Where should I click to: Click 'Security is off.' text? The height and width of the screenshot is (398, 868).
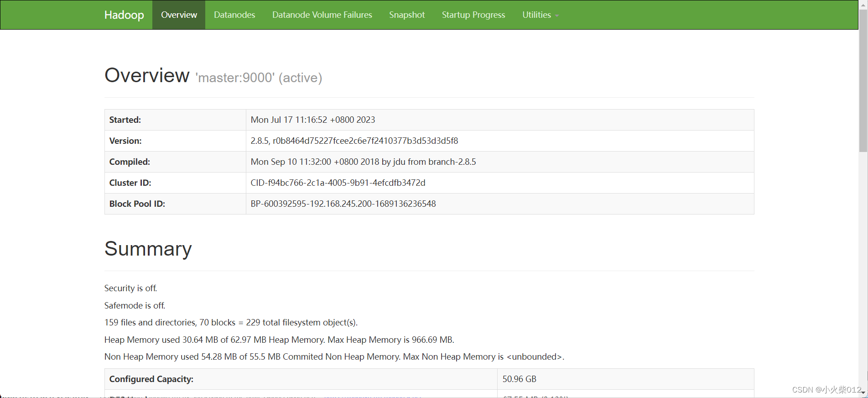tap(130, 288)
